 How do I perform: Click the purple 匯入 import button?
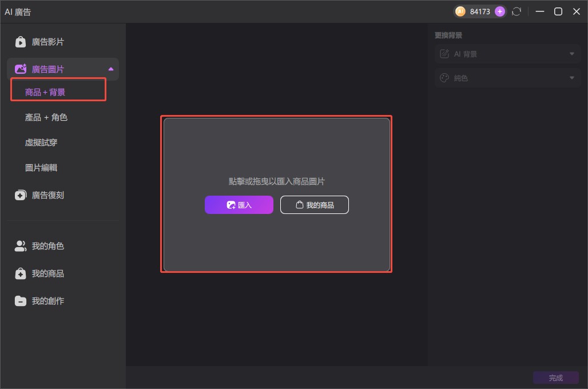[239, 205]
